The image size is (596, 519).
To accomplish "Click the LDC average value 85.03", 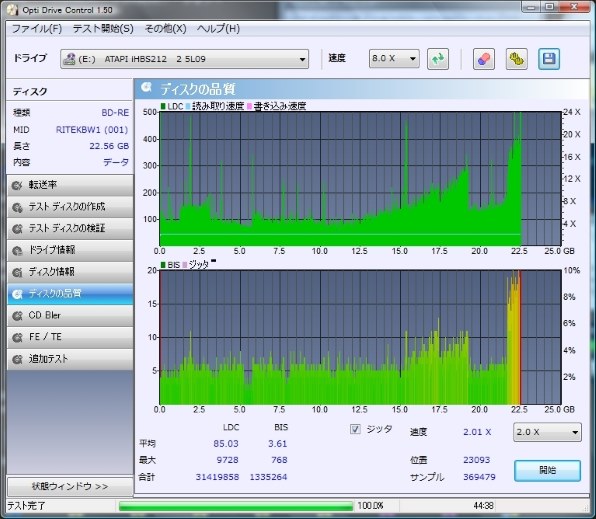I will [x=226, y=444].
